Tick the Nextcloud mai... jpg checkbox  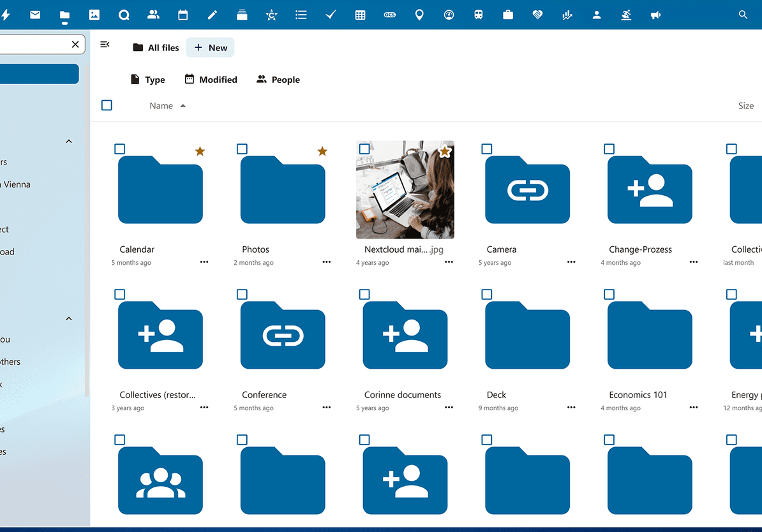tap(364, 149)
